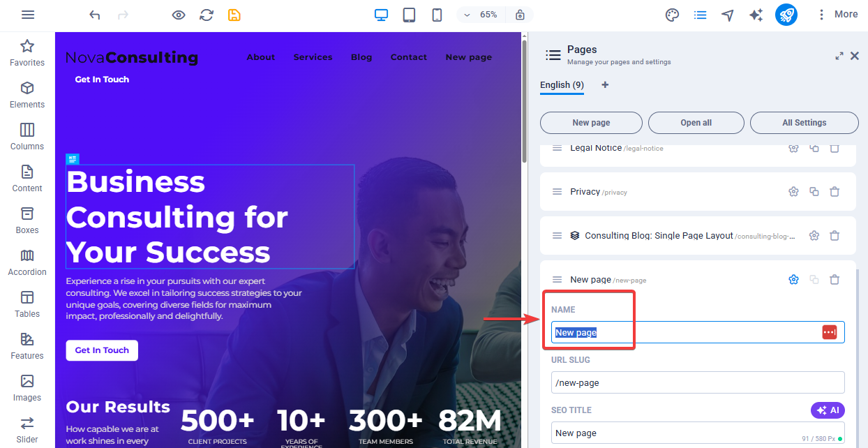Expand the Pages panel to fullscreen
The image size is (868, 448).
click(839, 56)
